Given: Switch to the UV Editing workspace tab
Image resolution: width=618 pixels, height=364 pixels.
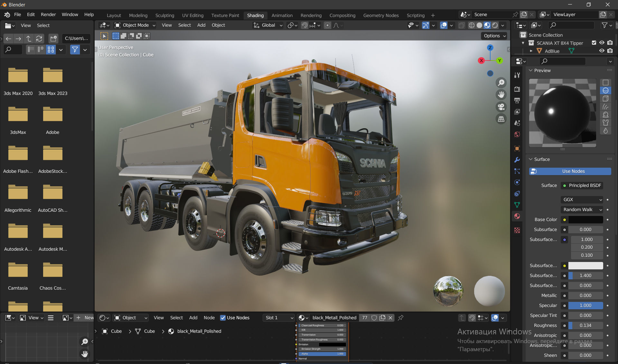Looking at the screenshot, I should coord(193,15).
